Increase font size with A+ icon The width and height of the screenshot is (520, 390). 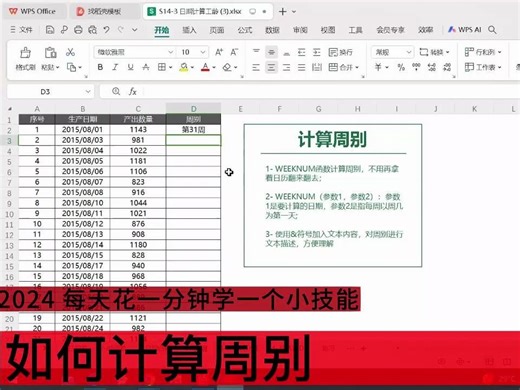coord(219,52)
